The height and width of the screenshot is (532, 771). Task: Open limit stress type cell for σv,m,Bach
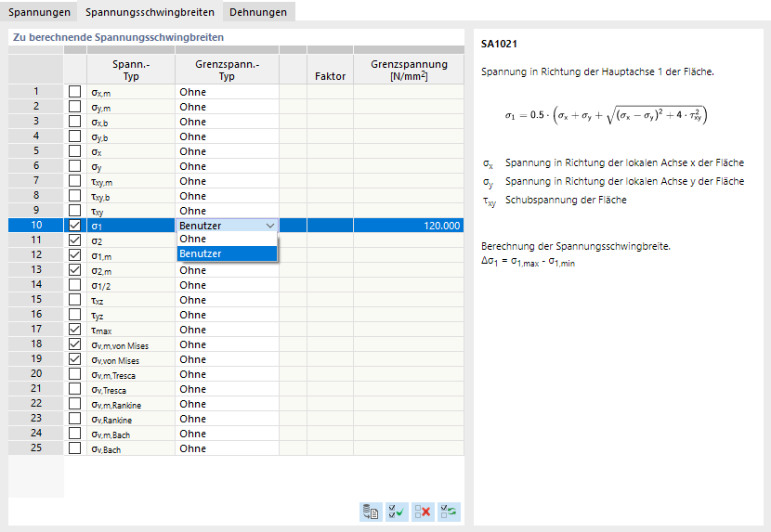[x=228, y=434]
